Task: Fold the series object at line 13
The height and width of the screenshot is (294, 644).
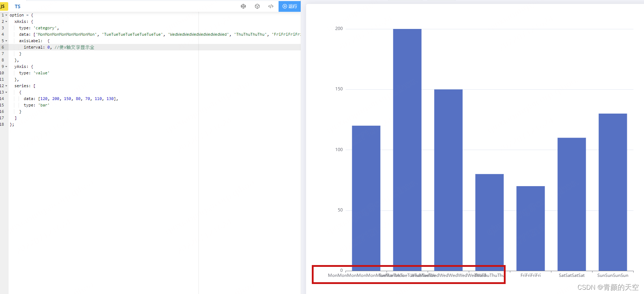Action: click(6, 92)
